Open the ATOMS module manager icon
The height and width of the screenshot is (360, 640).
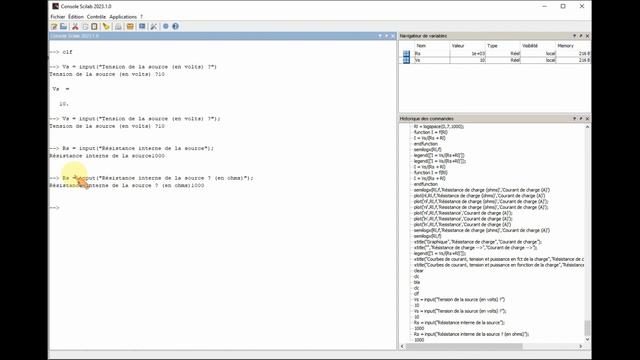pos(130,27)
